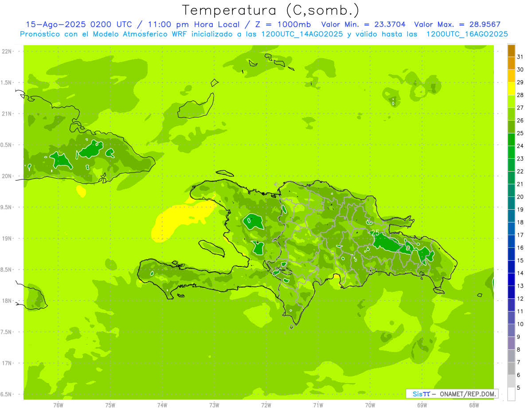Click the "17N" latitude axis label
Image resolution: width=532 pixels, height=411 pixels.
click(7, 363)
